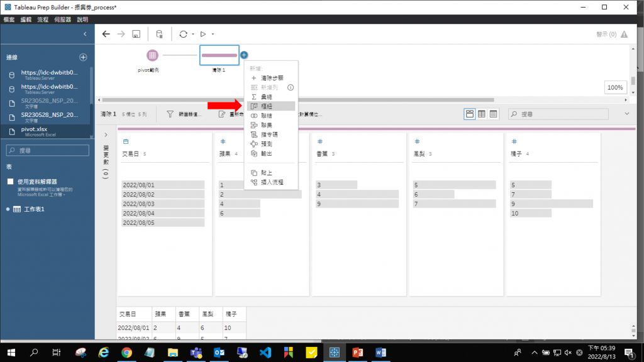Switch to data grid view
The image size is (644, 362).
pos(481,114)
